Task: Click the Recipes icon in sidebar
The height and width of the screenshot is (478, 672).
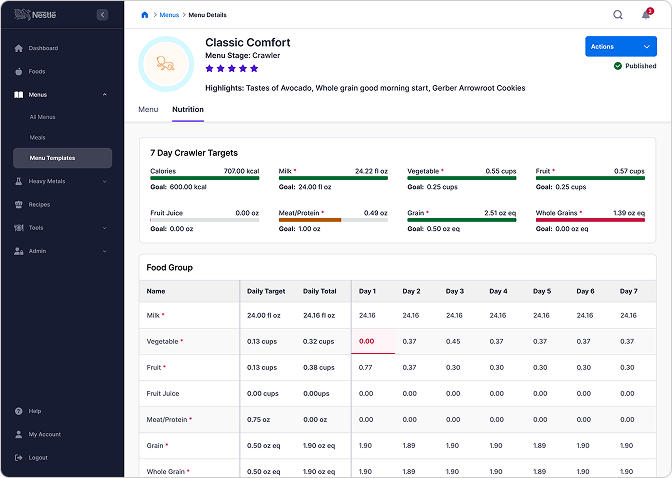Action: click(x=18, y=204)
